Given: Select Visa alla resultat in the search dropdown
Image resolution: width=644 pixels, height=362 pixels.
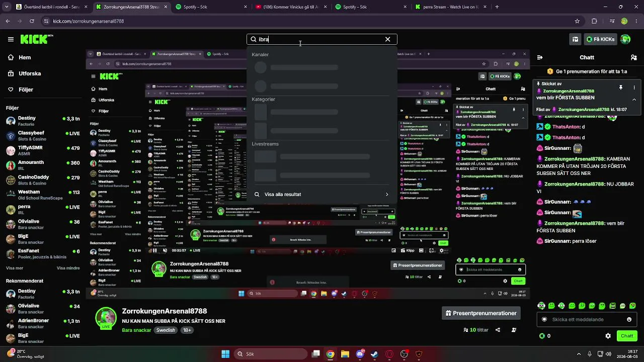Looking at the screenshot, I should [x=321, y=195].
